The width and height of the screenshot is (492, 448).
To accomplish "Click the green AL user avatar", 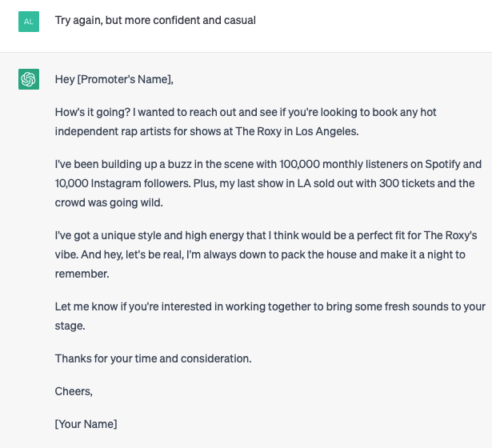I will tap(28, 21).
